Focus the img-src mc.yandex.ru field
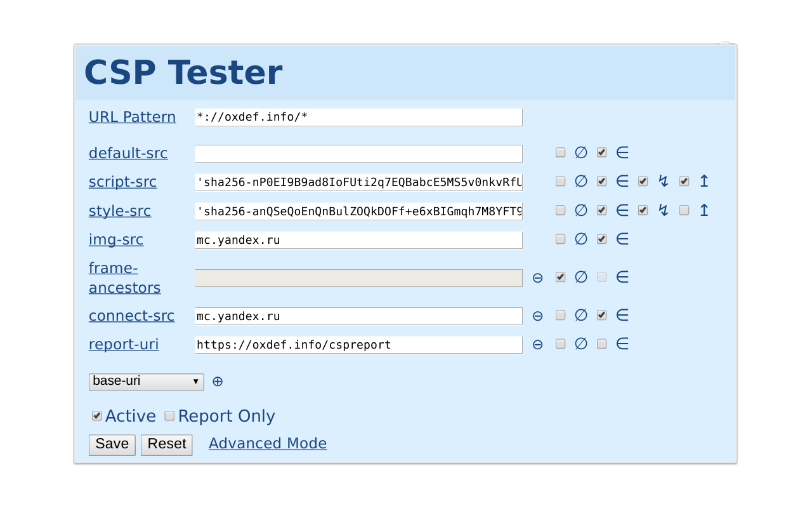Viewport: 812px width, 508px height. [359, 240]
